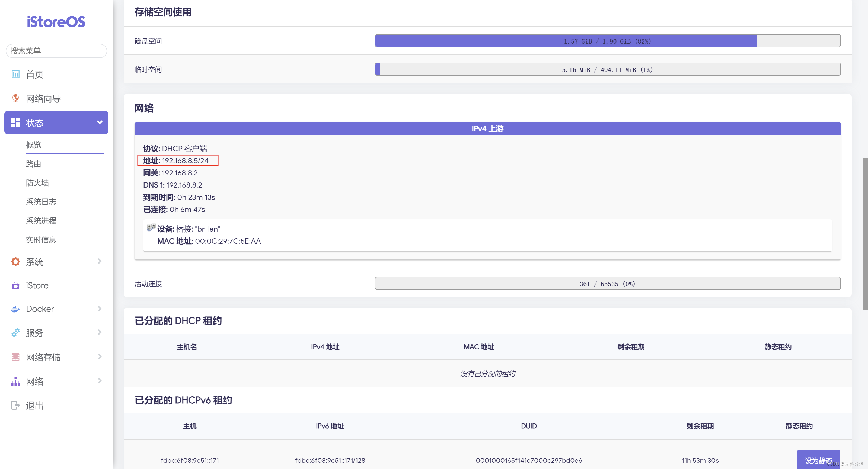Expand the Docker submenu arrow

point(99,309)
